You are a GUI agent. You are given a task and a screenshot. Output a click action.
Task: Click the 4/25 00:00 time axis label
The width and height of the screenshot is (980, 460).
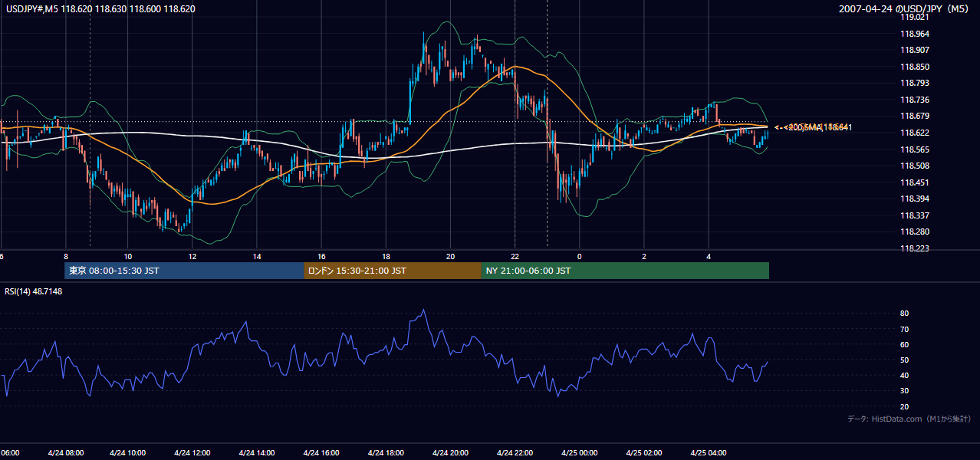(x=579, y=452)
